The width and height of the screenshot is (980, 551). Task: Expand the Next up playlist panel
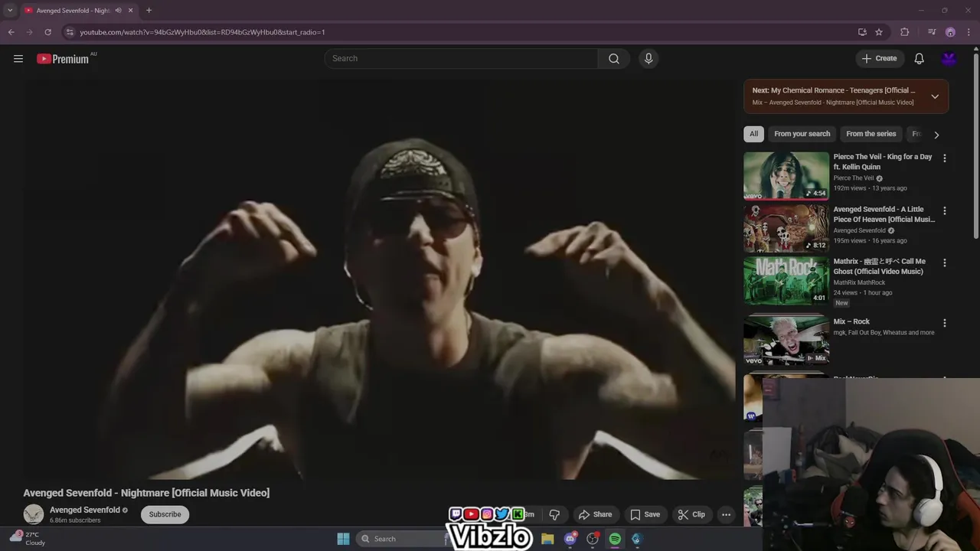(x=935, y=96)
